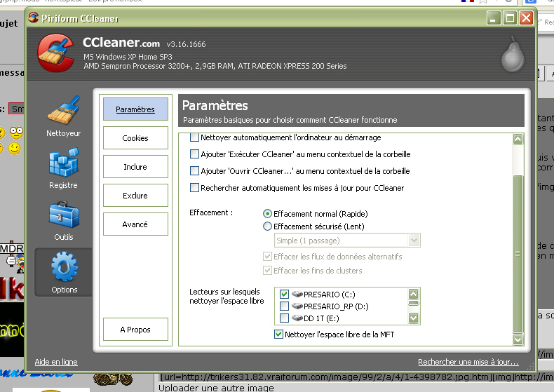Open the Exclure tab
This screenshot has width=554, height=392.
[x=135, y=195]
